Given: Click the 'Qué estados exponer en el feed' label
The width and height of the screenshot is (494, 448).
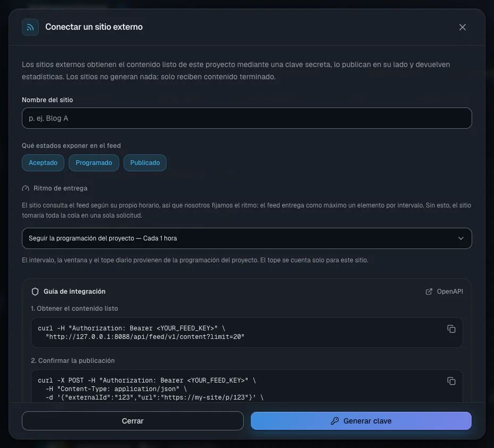Looking at the screenshot, I should (71, 145).
